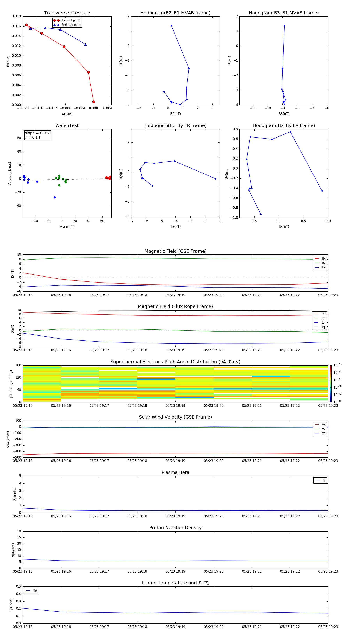Click the "Solar Wind Velocity (GSE Frame)" title
The width and height of the screenshot is (351, 644).
[175, 417]
